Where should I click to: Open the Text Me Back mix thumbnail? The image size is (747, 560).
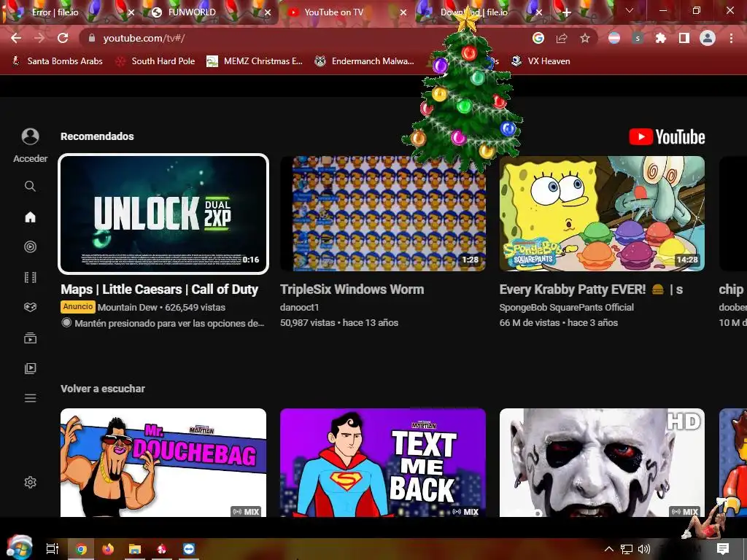[383, 463]
